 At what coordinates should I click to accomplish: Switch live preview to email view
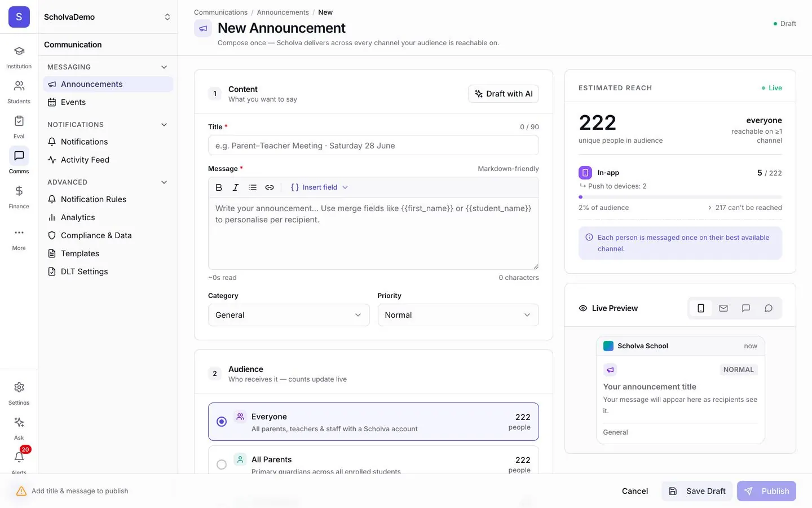point(723,308)
